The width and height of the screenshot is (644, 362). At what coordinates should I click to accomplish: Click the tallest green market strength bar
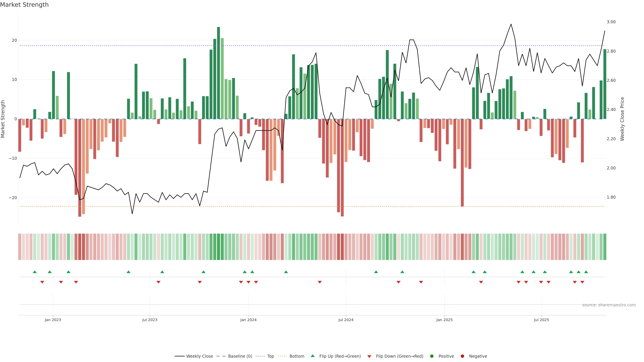219,72
